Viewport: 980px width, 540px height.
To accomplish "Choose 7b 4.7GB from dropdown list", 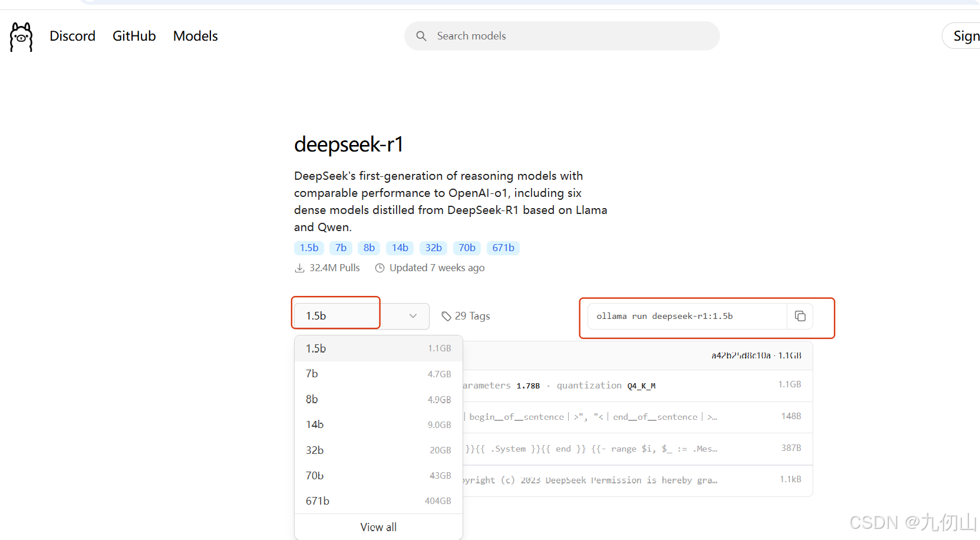I will [x=378, y=374].
